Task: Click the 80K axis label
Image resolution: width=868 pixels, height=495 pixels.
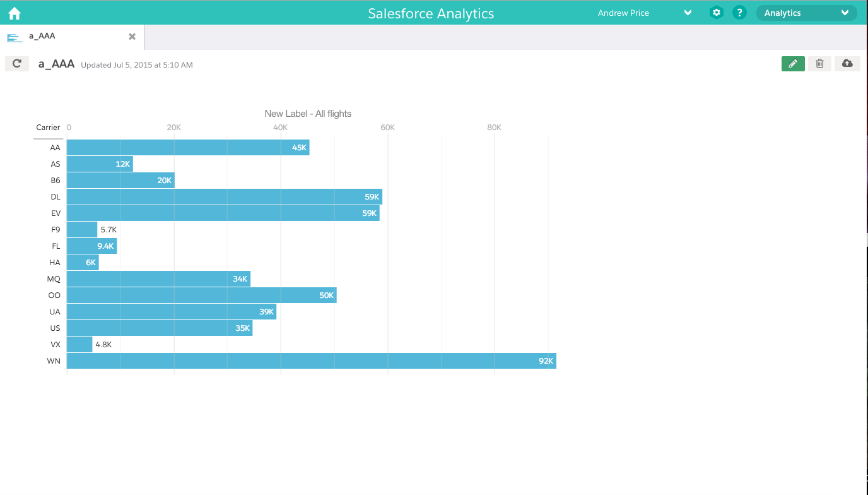Action: [495, 128]
